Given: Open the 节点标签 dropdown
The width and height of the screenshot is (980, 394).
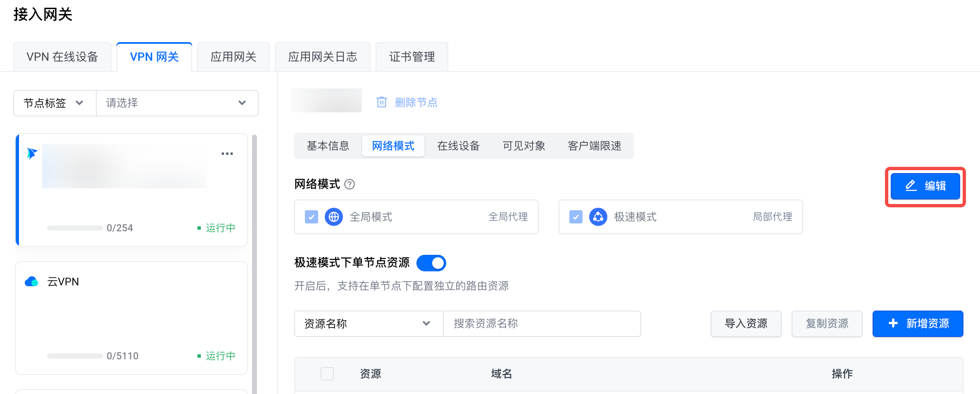Looking at the screenshot, I should 55,103.
